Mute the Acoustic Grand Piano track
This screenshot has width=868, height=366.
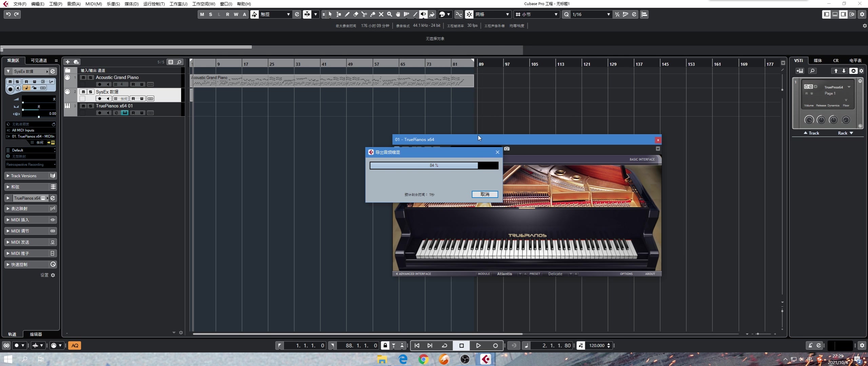point(83,78)
